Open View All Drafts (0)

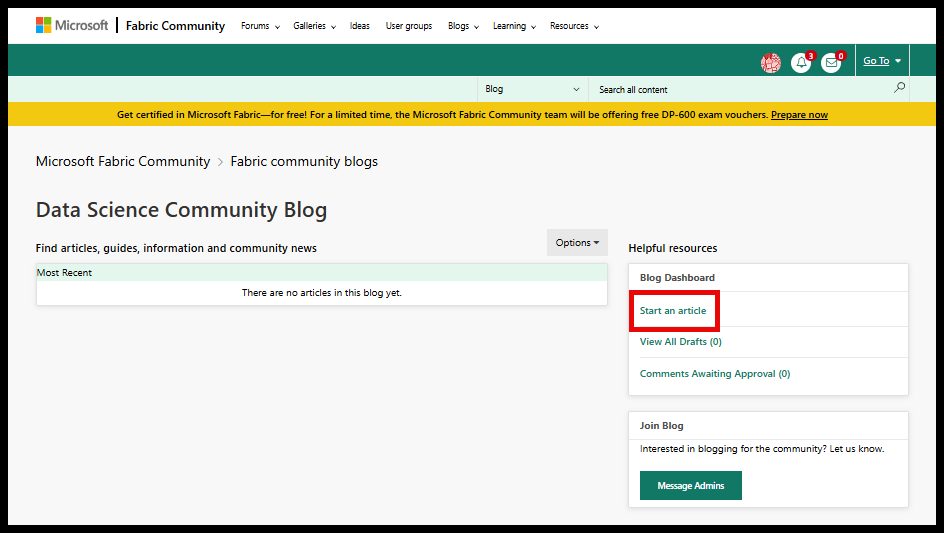(680, 341)
